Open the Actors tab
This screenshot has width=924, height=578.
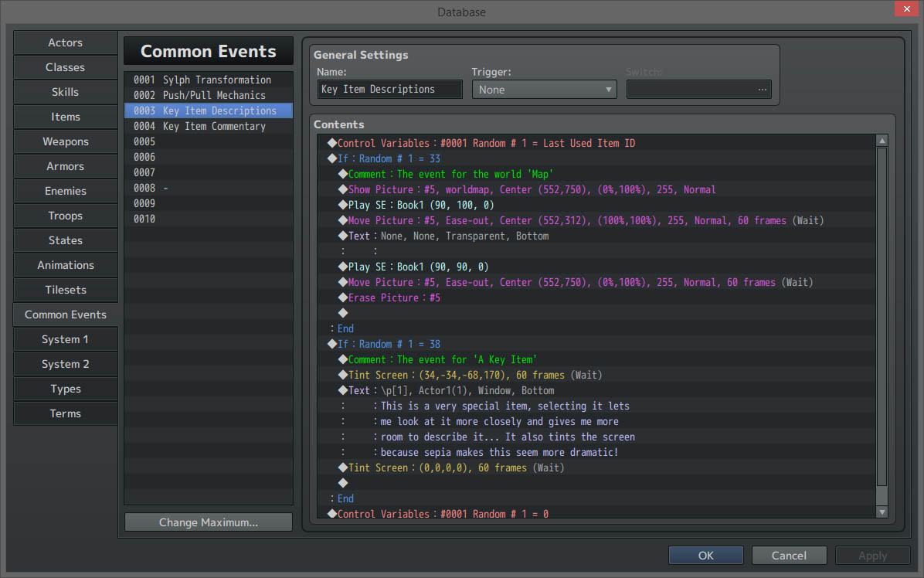(x=66, y=43)
